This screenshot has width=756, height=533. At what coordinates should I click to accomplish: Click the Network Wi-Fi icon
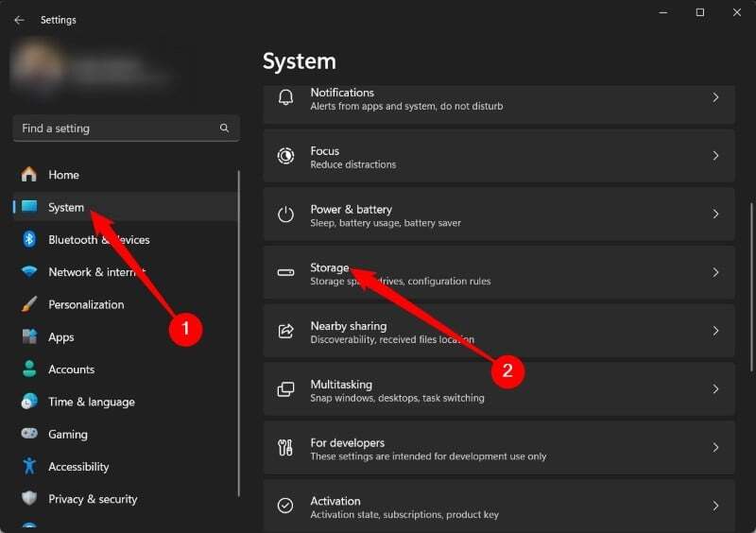tap(29, 271)
